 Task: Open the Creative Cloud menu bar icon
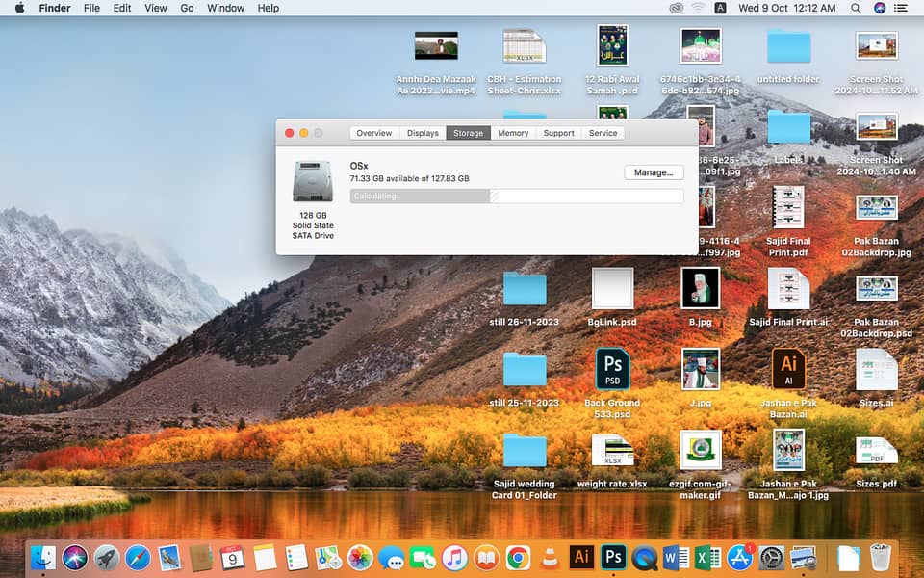pos(677,8)
